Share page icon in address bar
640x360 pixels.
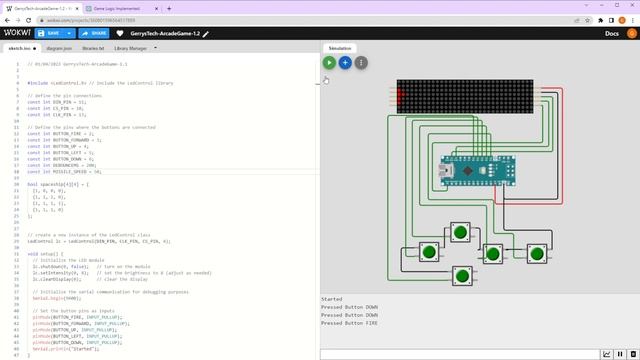(x=577, y=20)
